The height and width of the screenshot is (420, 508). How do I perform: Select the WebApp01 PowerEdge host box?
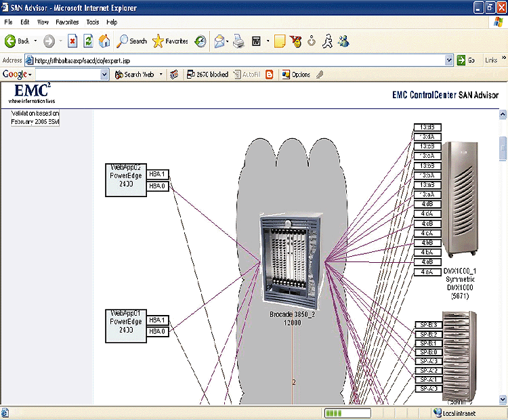point(126,326)
